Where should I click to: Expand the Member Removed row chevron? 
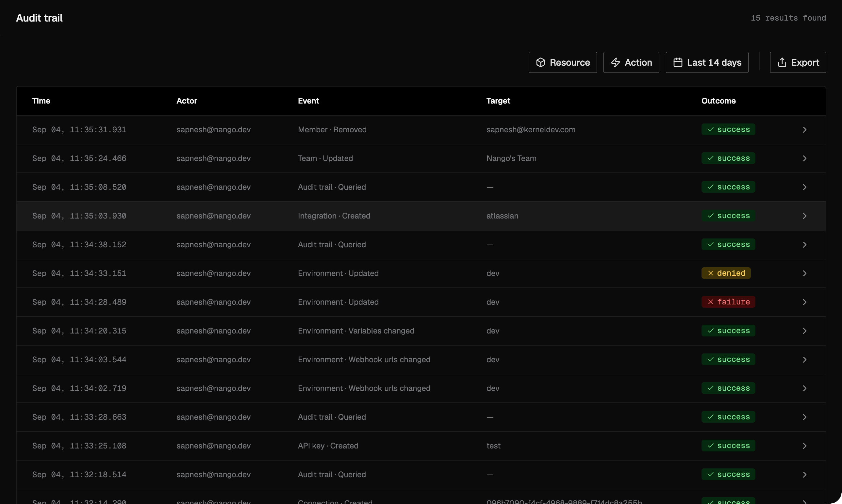804,130
